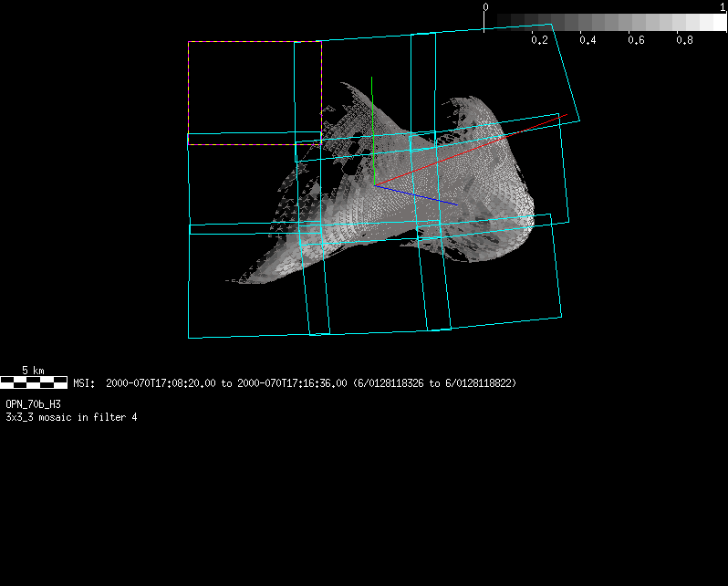Click the blue axis line endpoint

point(457,204)
